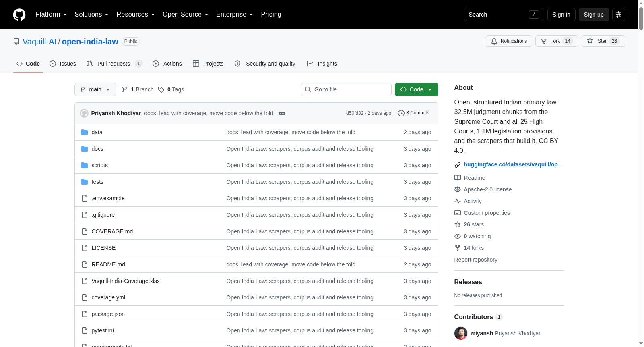Click the scripts folder icon
The width and height of the screenshot is (644, 347).
coord(85,165)
